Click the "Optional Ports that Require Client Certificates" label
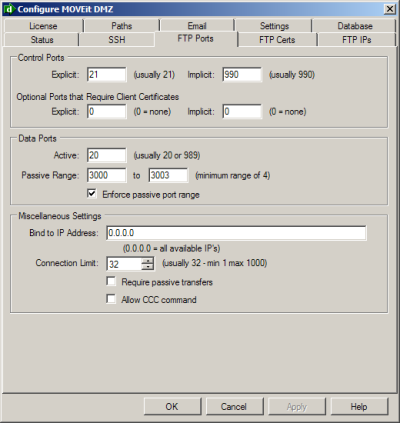Viewport: 400px width, 423px height. (98, 97)
